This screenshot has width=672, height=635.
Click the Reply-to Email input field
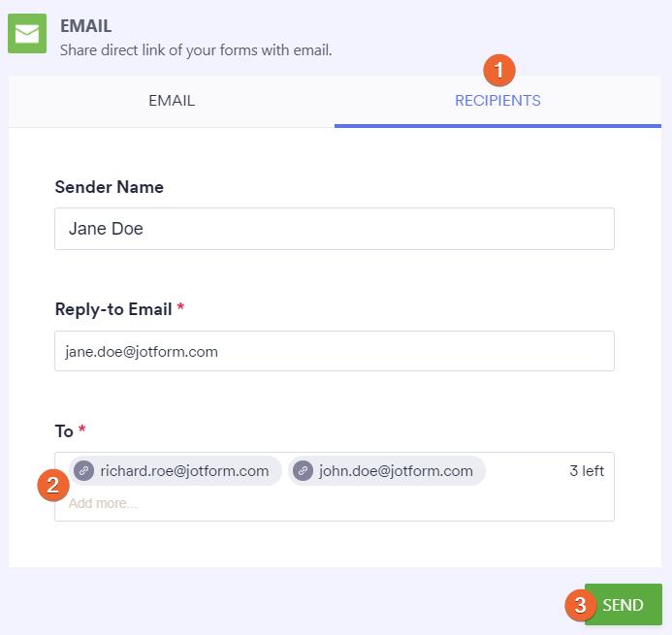pos(334,351)
